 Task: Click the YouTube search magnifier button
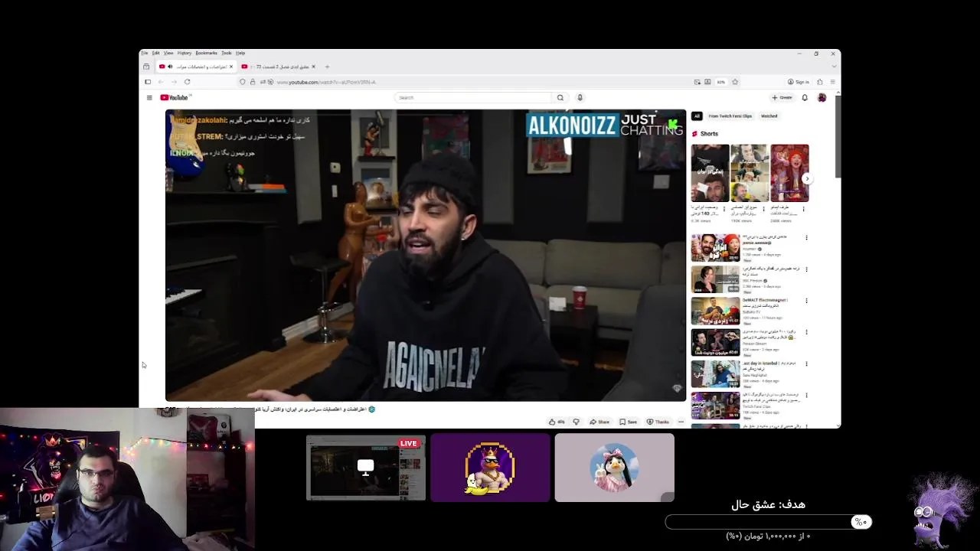(560, 98)
